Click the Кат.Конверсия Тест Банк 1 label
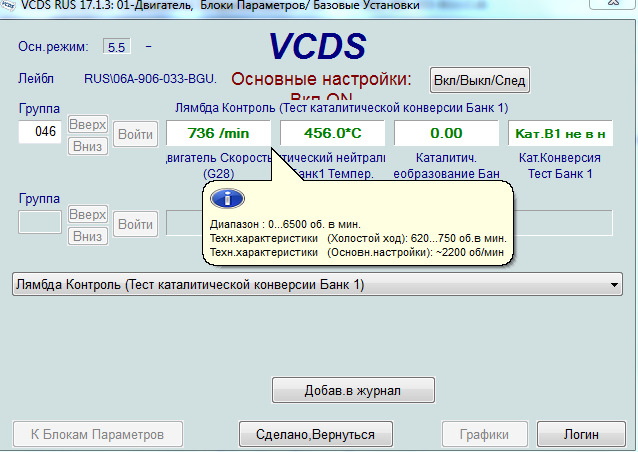Screen dimensions: 638x452 560,166
